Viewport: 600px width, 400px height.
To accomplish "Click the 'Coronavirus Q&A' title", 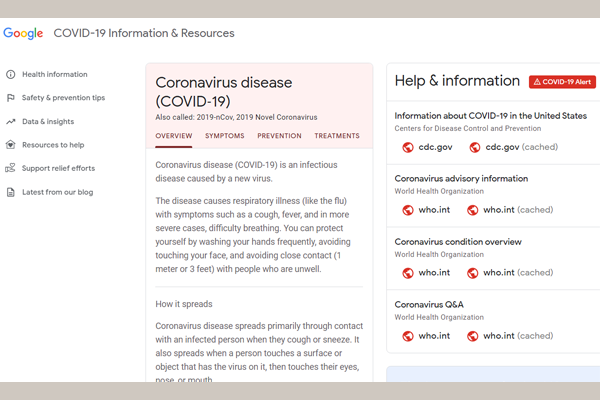I will pos(429,305).
